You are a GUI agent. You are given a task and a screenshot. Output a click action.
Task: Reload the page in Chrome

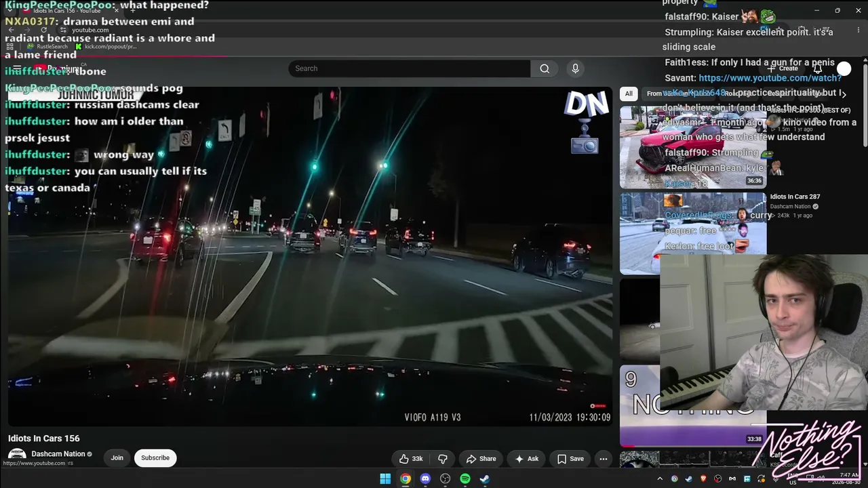pyautogui.click(x=44, y=30)
